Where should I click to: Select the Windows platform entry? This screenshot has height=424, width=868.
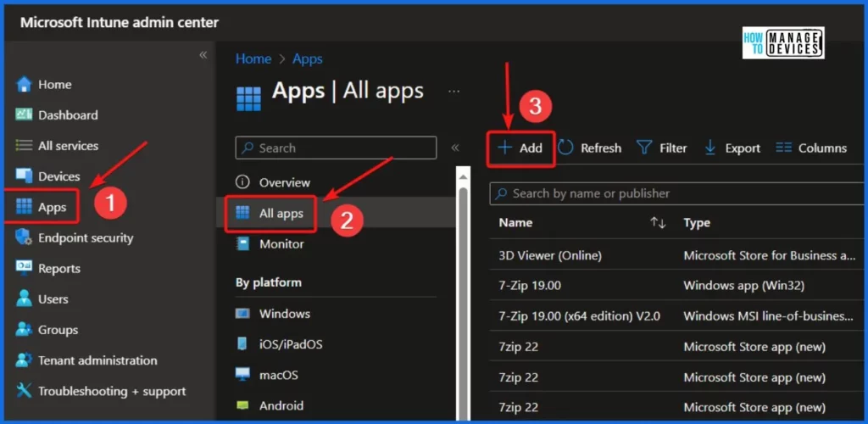pos(285,314)
